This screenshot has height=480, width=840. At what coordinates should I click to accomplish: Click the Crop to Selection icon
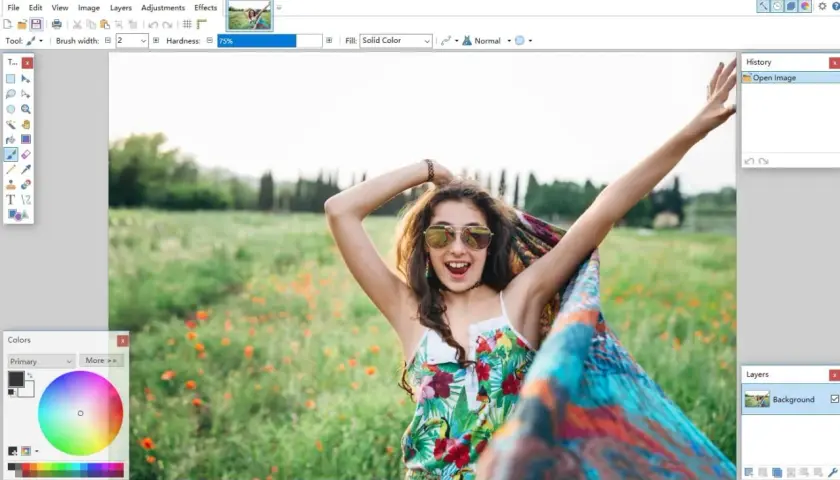coord(119,24)
